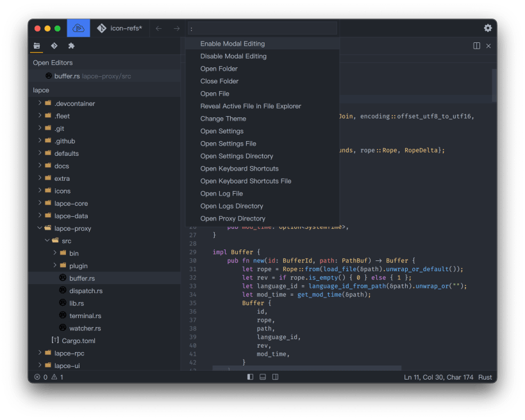Screen dimensions: 525x420
Task: Toggle the right panel visibility in status bar
Action: tap(275, 376)
